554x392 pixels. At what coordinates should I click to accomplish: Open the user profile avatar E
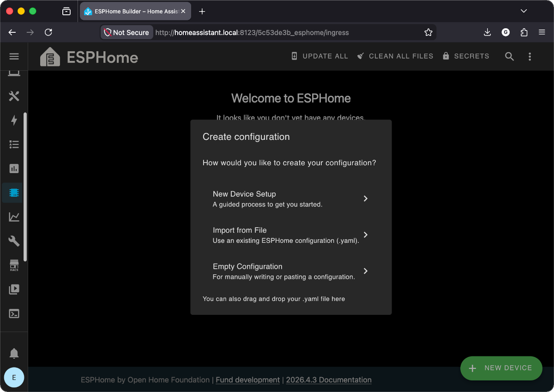point(14,378)
